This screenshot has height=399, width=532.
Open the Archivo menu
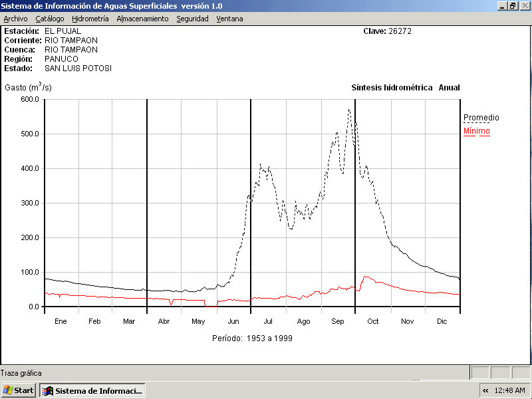point(15,19)
